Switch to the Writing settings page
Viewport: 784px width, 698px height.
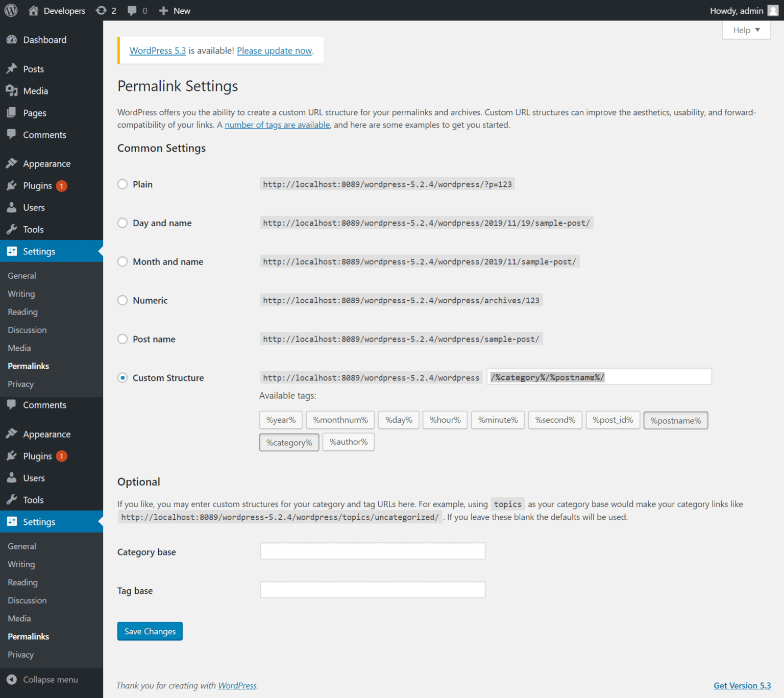tap(21, 294)
